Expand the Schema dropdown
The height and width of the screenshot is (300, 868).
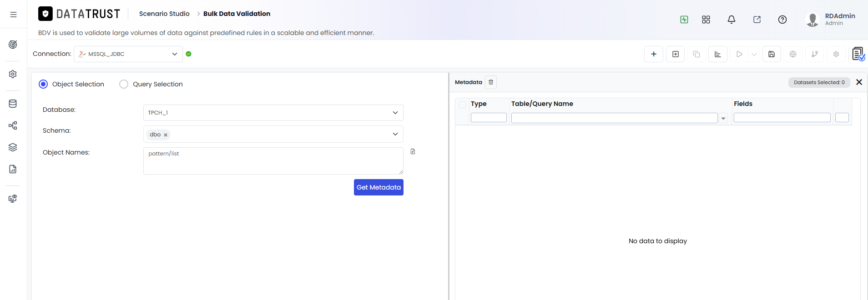[273, 134]
